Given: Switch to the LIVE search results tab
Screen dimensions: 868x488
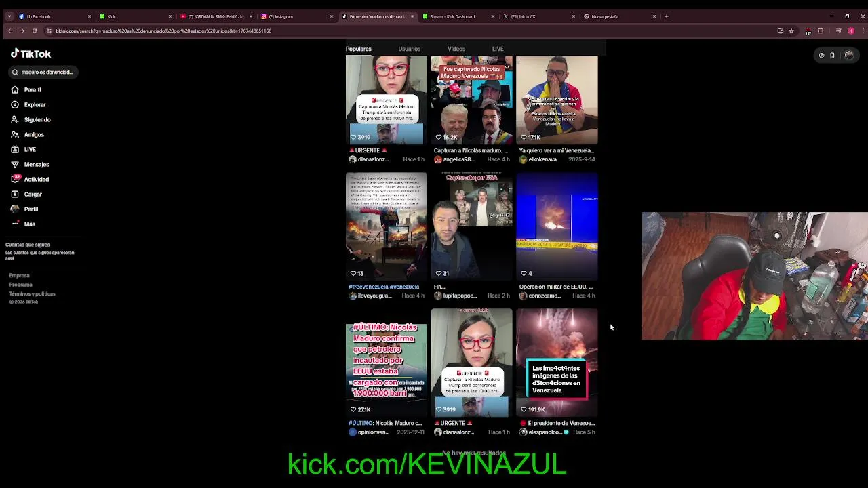Looking at the screenshot, I should 498,49.
